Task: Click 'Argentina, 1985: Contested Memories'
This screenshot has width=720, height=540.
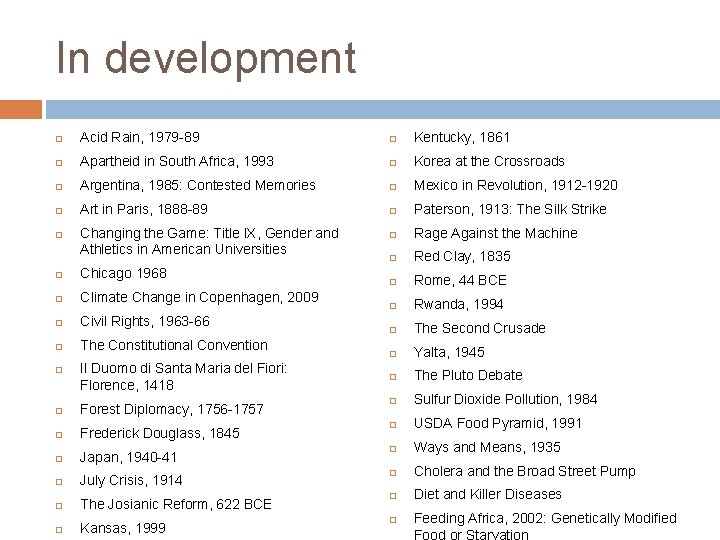Action: click(x=197, y=186)
